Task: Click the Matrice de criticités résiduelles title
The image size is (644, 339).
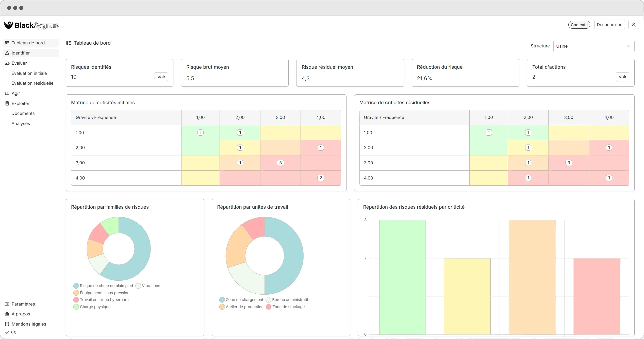Action: (x=395, y=103)
